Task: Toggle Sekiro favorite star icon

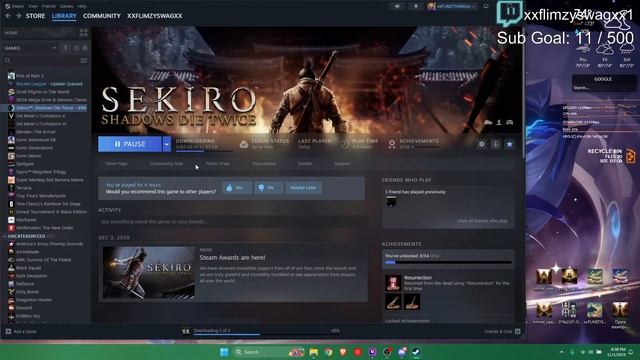Action: (x=509, y=144)
